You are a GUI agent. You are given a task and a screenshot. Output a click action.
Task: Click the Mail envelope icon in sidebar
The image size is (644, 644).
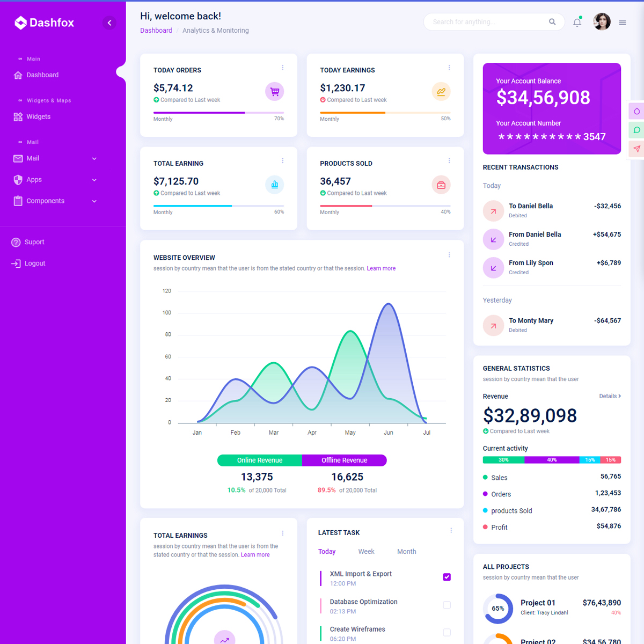[x=18, y=158]
